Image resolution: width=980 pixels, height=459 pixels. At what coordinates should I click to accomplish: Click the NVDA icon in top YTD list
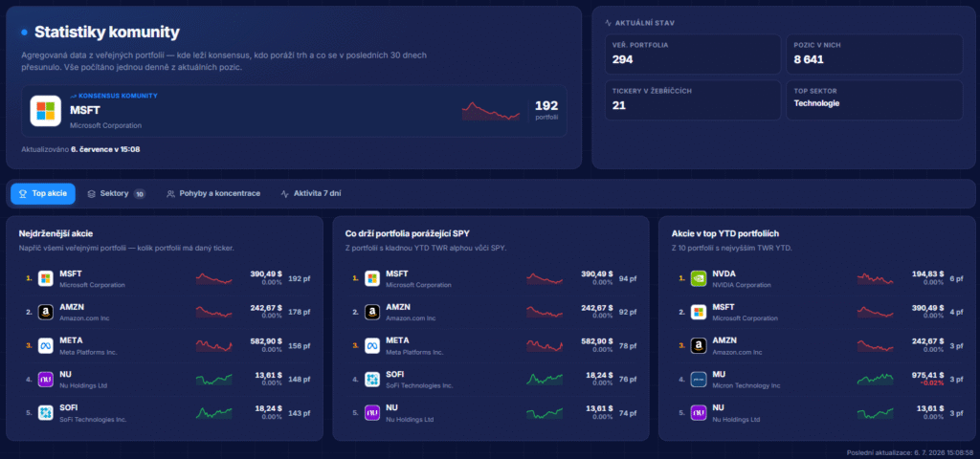[x=699, y=278]
